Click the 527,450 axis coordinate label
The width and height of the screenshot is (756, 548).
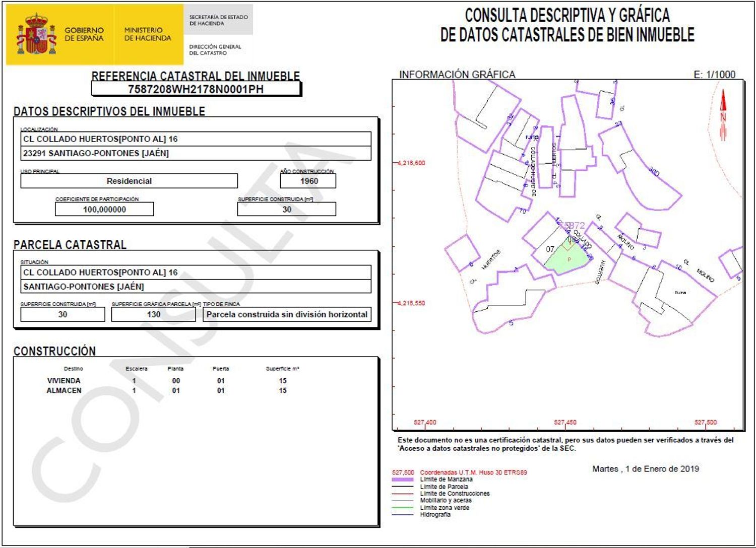565,423
